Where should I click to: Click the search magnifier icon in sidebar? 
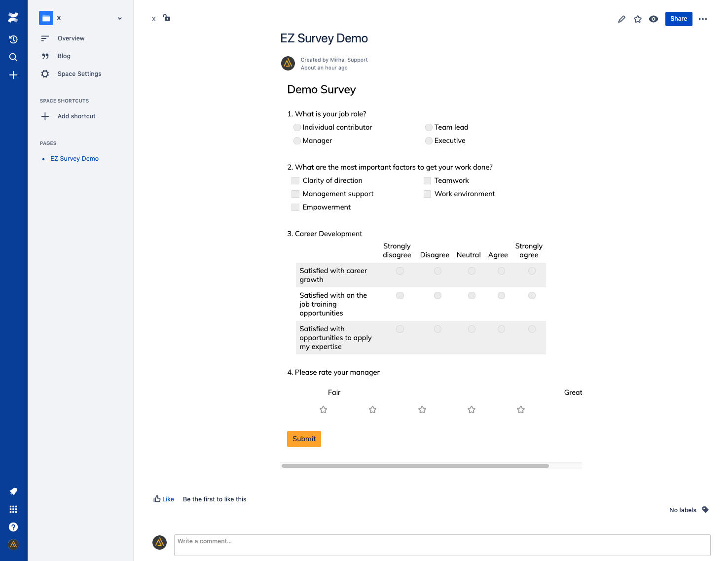pos(13,57)
